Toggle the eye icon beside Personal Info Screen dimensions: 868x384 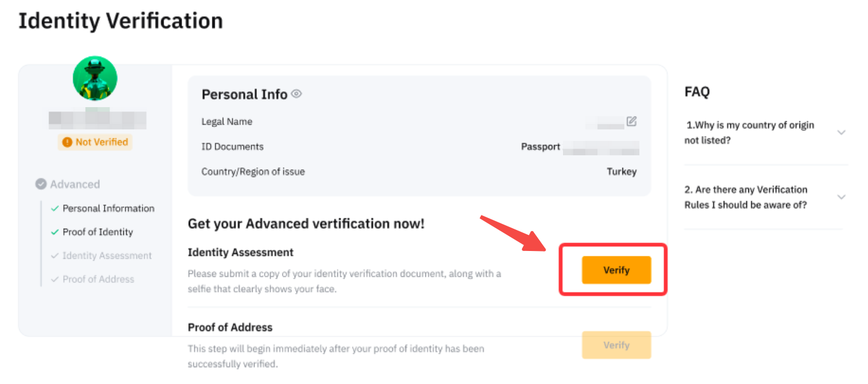click(297, 94)
